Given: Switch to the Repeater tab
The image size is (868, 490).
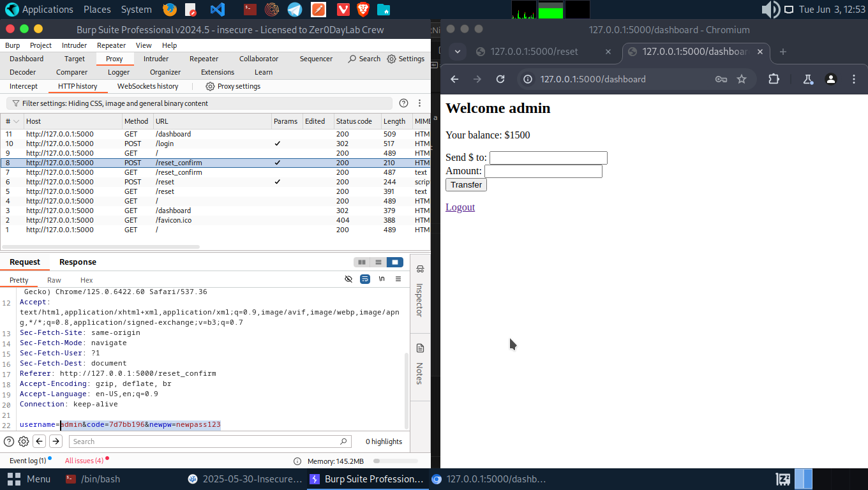Looking at the screenshot, I should 204,59.
